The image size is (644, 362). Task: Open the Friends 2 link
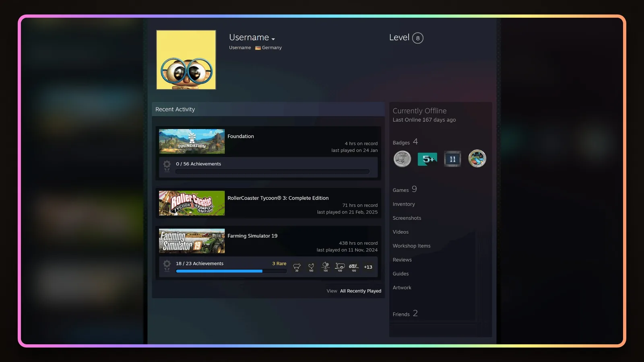(x=405, y=313)
